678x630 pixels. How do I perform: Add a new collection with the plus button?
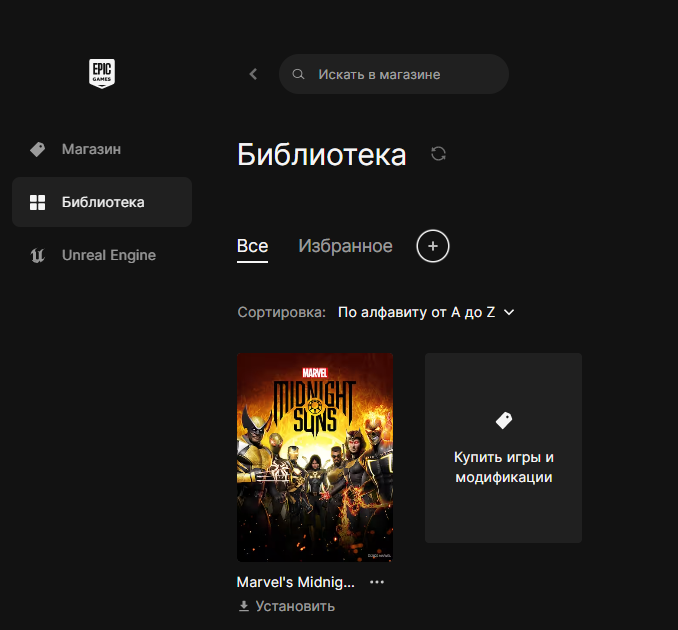[x=433, y=246]
